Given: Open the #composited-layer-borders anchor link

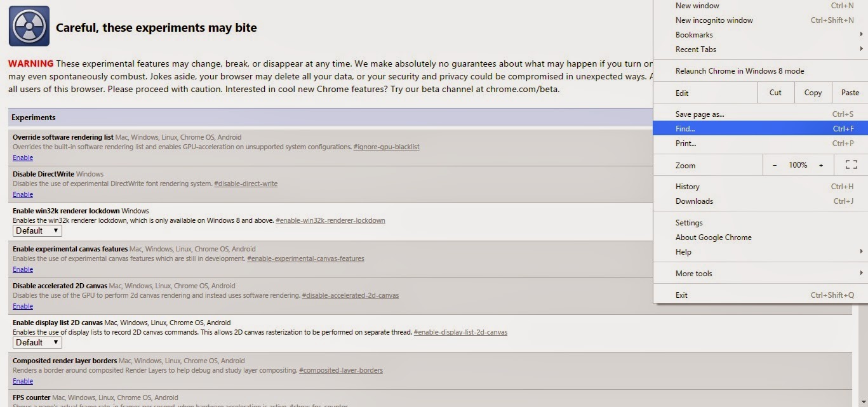Looking at the screenshot, I should [341, 370].
